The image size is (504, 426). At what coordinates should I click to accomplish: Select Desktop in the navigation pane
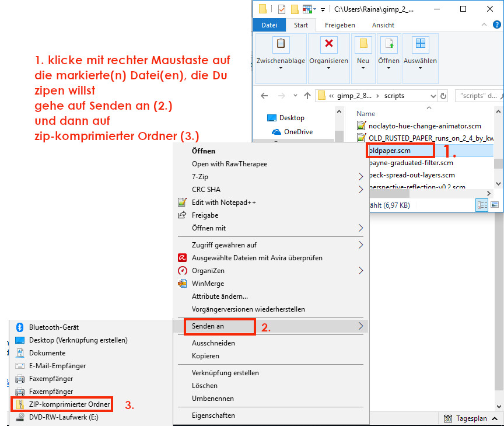click(292, 118)
